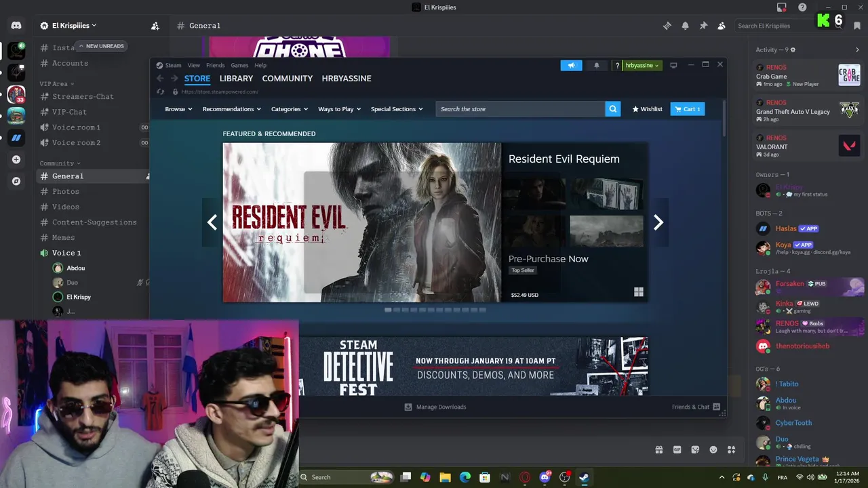This screenshot has width=868, height=488.
Task: Switch to Steam LIBRARY tab
Action: tap(236, 79)
